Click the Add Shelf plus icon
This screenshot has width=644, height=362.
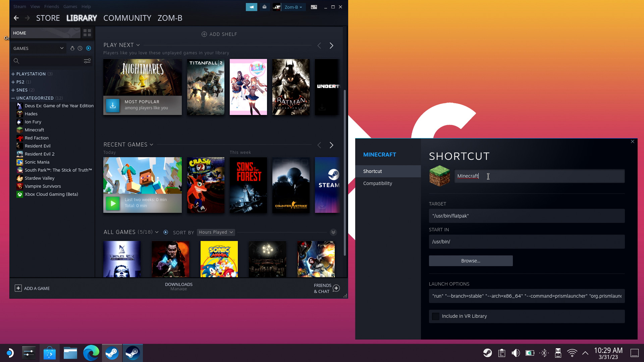[204, 34]
